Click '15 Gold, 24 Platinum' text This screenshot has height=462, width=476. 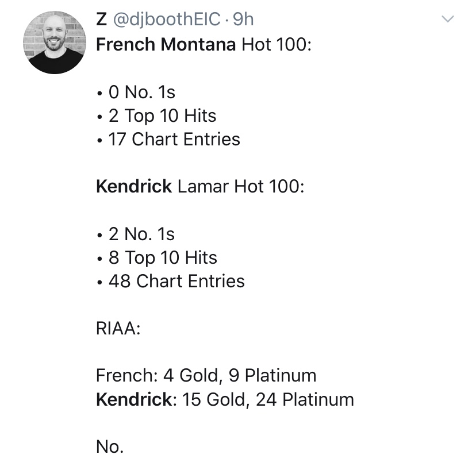pyautogui.click(x=268, y=399)
